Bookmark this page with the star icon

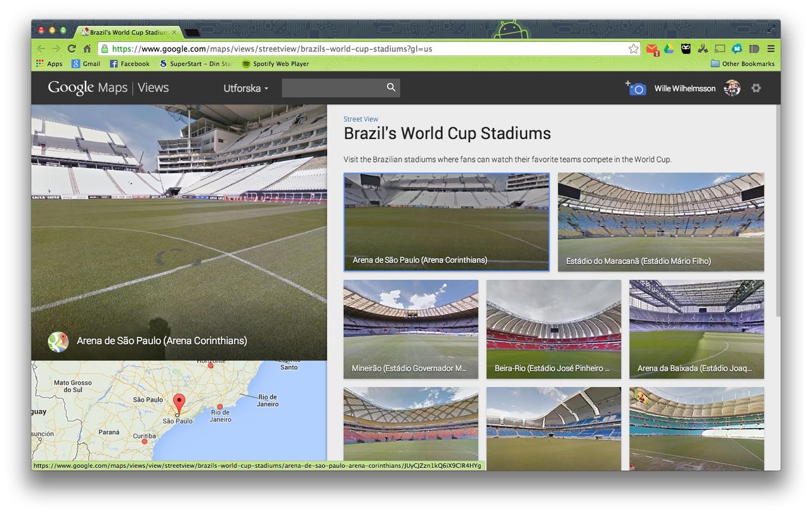pos(633,49)
